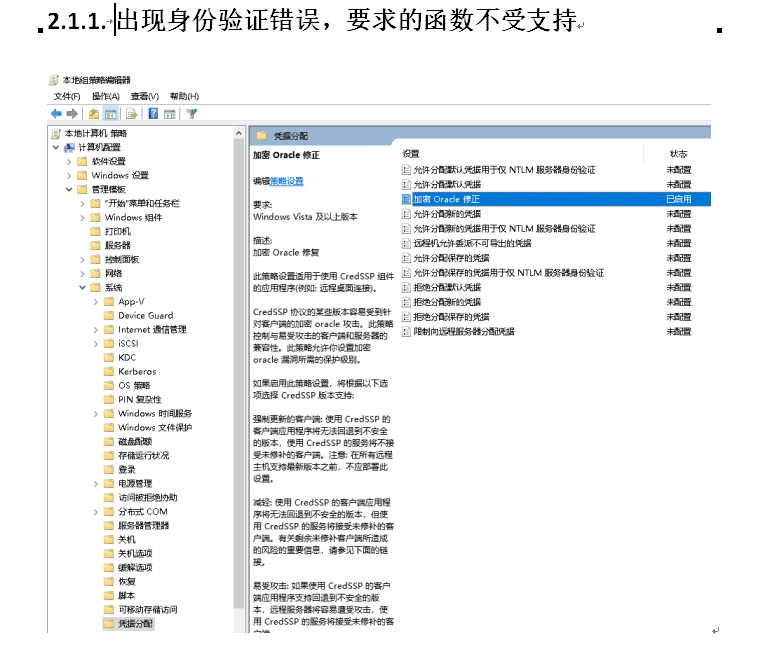The width and height of the screenshot is (763, 648).
Task: Click the 本地计算机 策略 root icon
Action: point(56,133)
